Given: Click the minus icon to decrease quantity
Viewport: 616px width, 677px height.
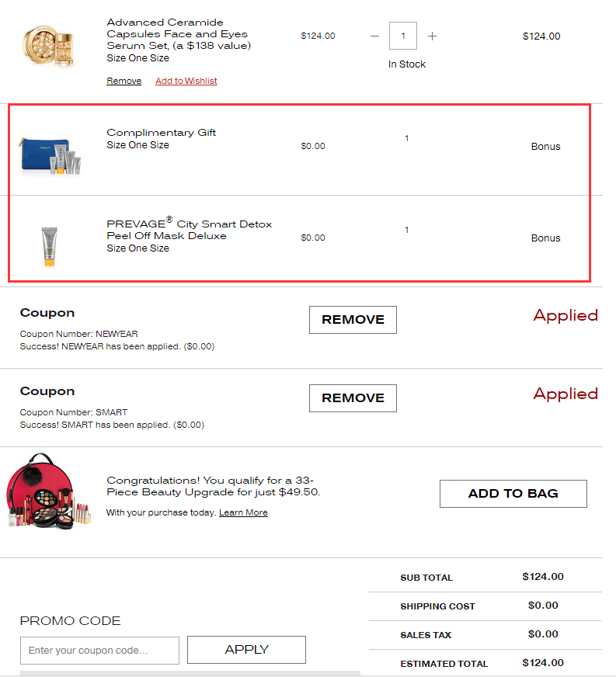Looking at the screenshot, I should click(374, 36).
